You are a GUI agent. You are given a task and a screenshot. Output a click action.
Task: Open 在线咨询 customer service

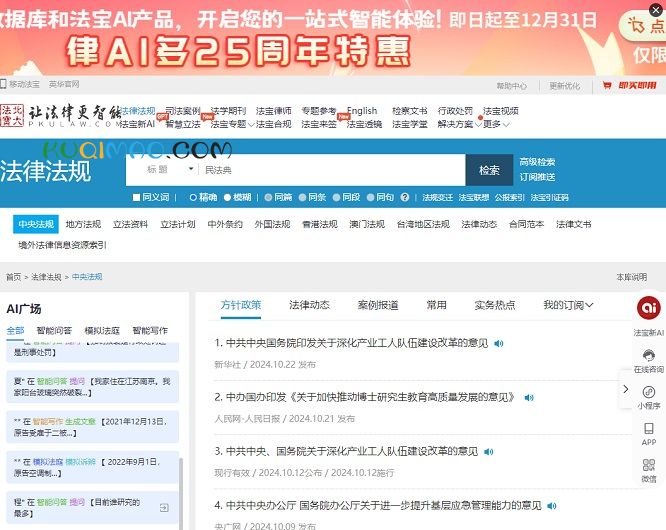649,355
